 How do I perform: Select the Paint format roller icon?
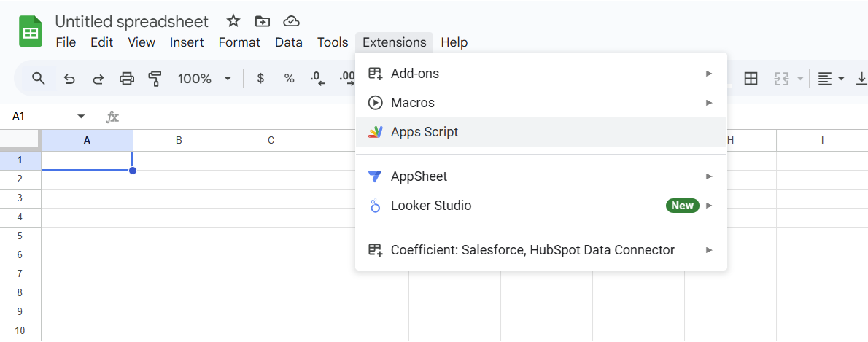tap(155, 79)
